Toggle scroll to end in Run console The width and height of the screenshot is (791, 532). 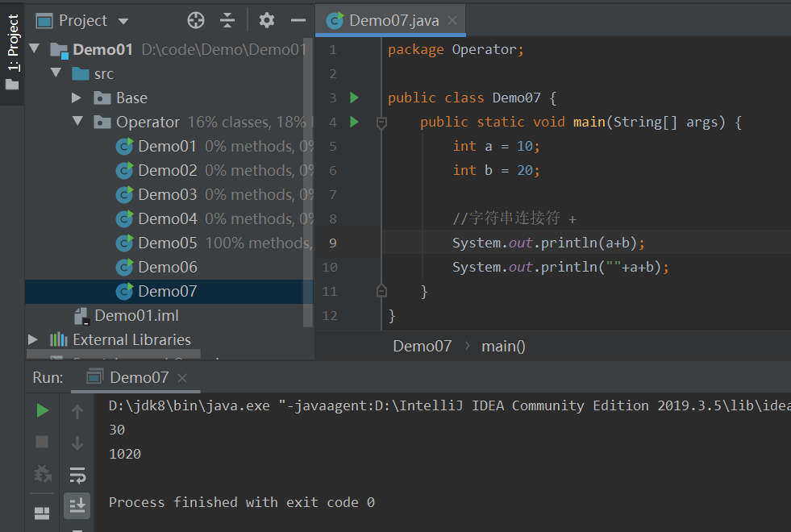tap(77, 505)
